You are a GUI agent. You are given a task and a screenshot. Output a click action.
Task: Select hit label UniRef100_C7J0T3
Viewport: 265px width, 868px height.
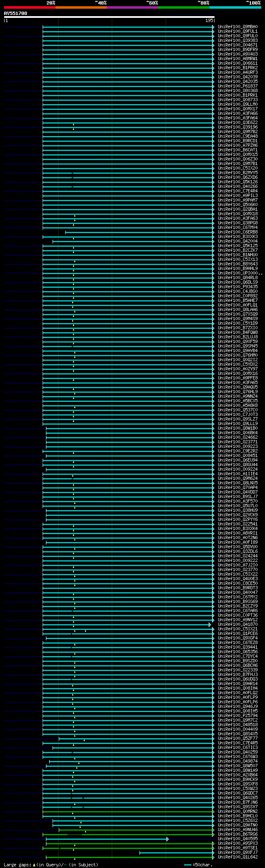238,414
